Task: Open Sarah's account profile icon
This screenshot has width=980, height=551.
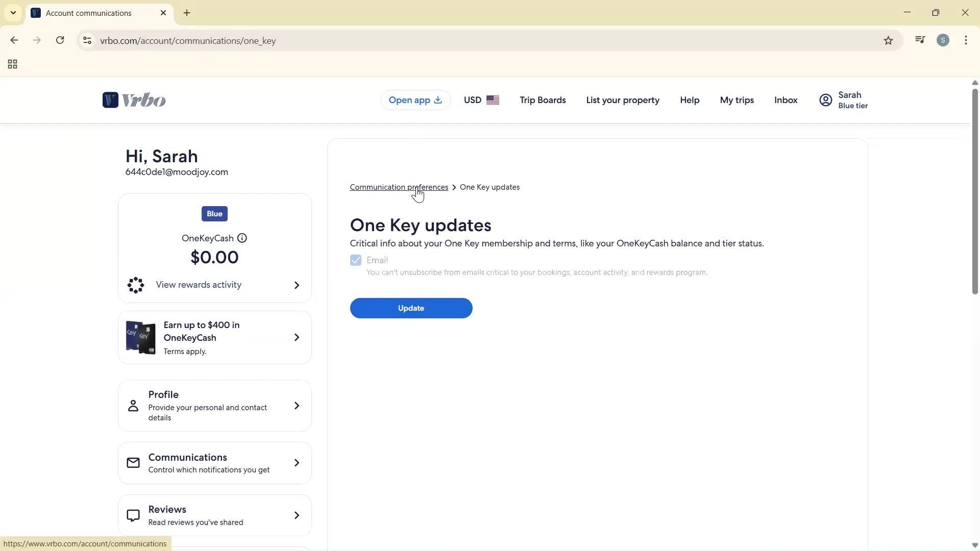Action: click(825, 100)
